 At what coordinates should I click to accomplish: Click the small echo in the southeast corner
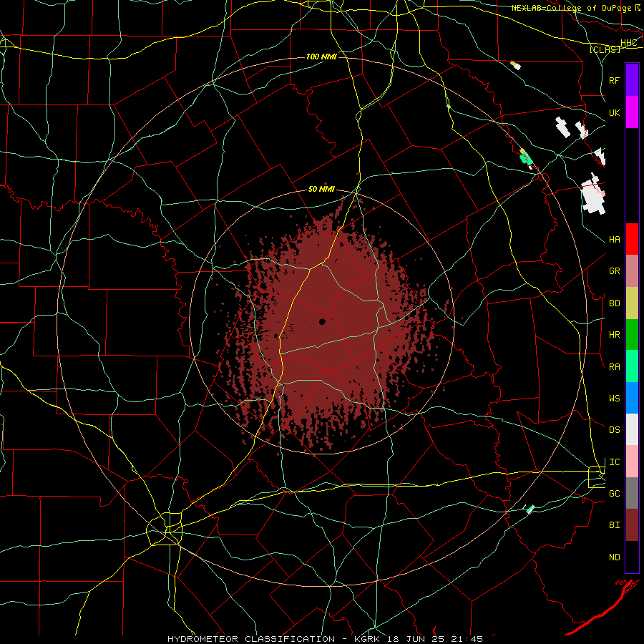pos(530,509)
